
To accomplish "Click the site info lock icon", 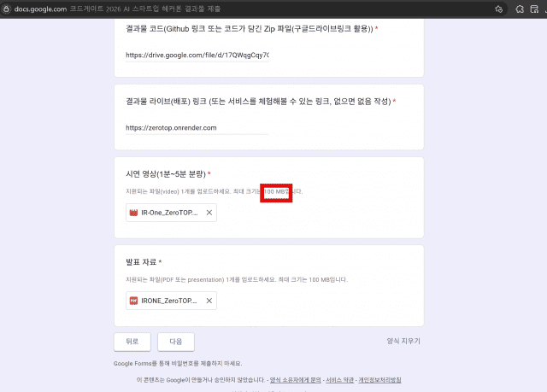I will (6, 9).
